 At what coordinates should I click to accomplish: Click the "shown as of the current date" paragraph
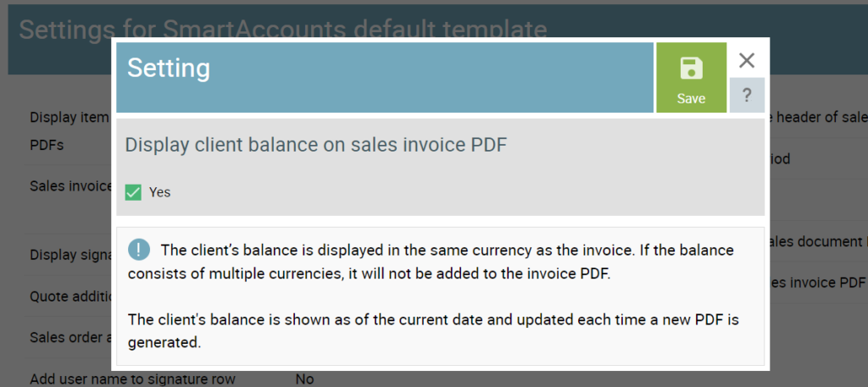tap(433, 330)
